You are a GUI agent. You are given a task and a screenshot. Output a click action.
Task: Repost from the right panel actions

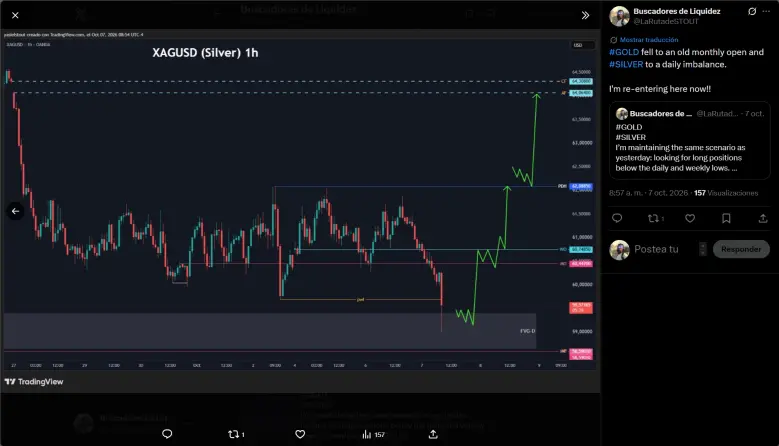[656, 218]
